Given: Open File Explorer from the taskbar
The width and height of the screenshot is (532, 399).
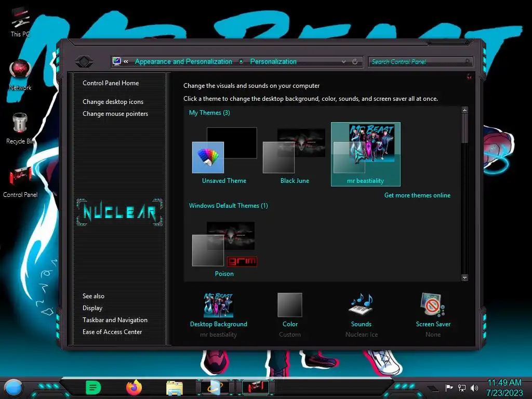Looking at the screenshot, I should tap(175, 388).
